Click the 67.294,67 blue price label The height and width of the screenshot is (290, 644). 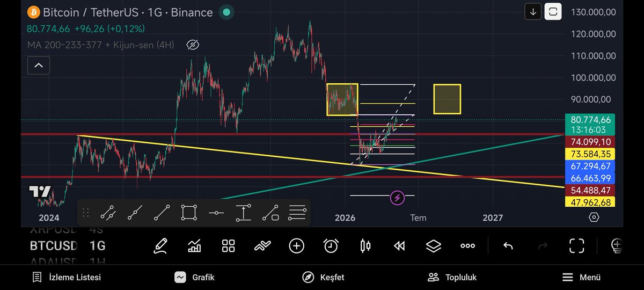click(x=591, y=166)
